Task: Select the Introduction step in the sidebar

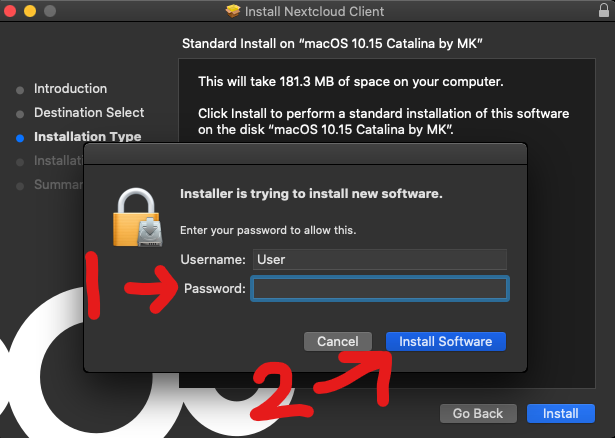Action: pos(70,89)
